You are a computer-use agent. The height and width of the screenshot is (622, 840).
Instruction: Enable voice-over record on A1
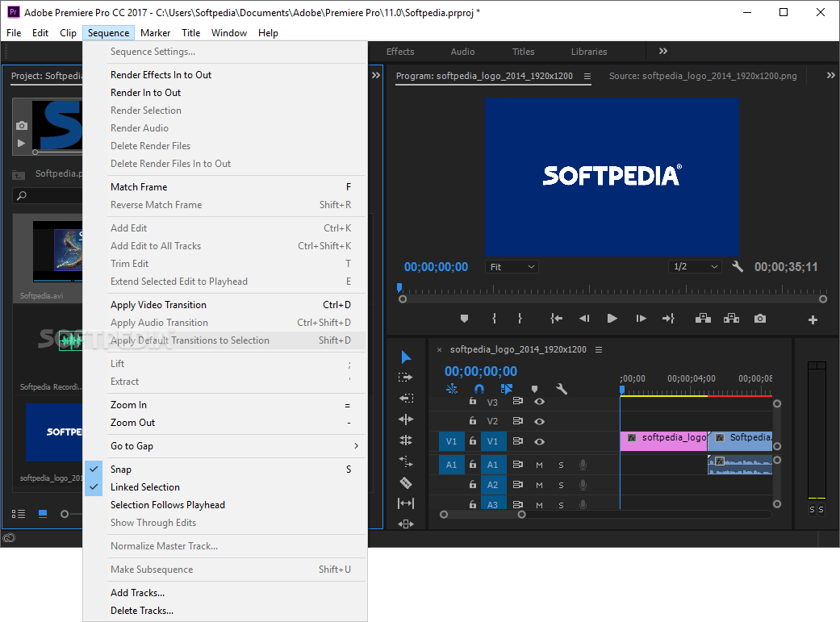click(x=583, y=465)
